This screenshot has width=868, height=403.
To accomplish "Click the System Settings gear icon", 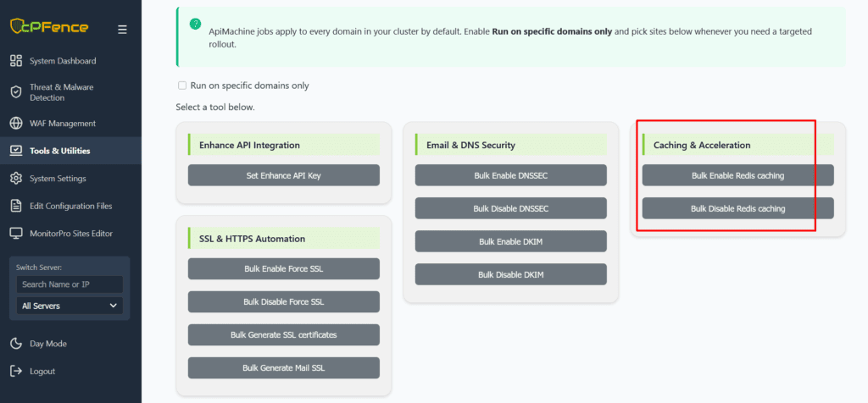I will [x=15, y=179].
